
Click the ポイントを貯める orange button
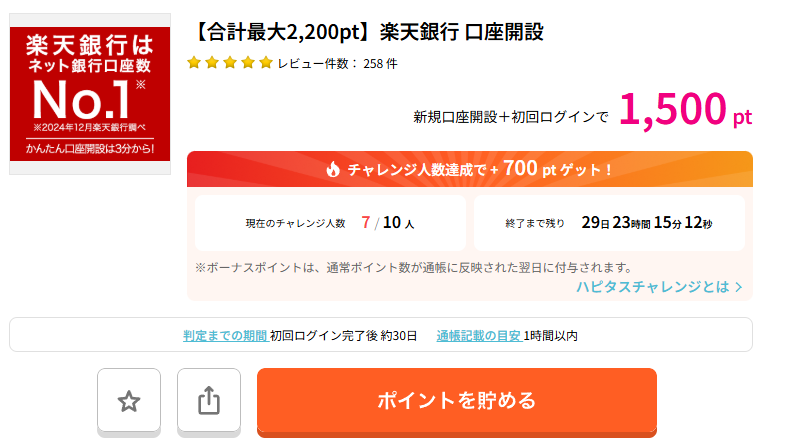(457, 400)
